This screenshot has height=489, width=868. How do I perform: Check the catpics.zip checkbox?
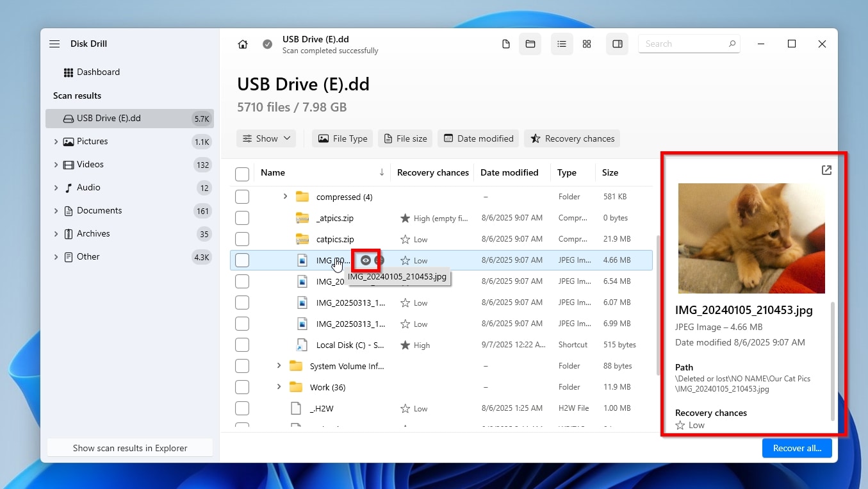242,239
